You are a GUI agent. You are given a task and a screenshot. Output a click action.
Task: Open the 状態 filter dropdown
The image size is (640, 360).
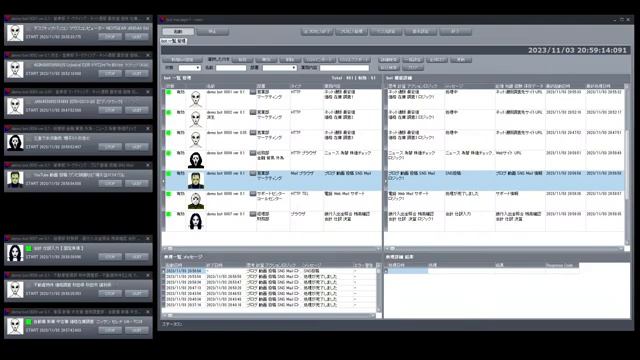(x=189, y=68)
